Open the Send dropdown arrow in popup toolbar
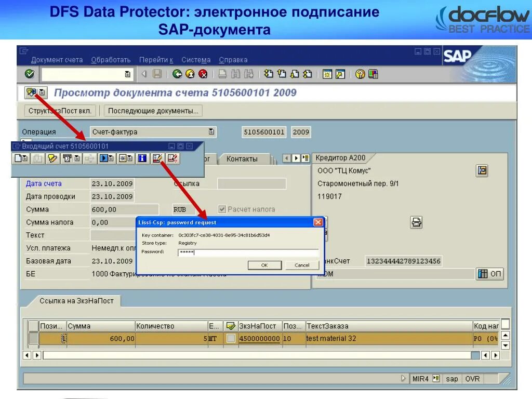This screenshot has height=399, width=532. pyautogui.click(x=77, y=158)
